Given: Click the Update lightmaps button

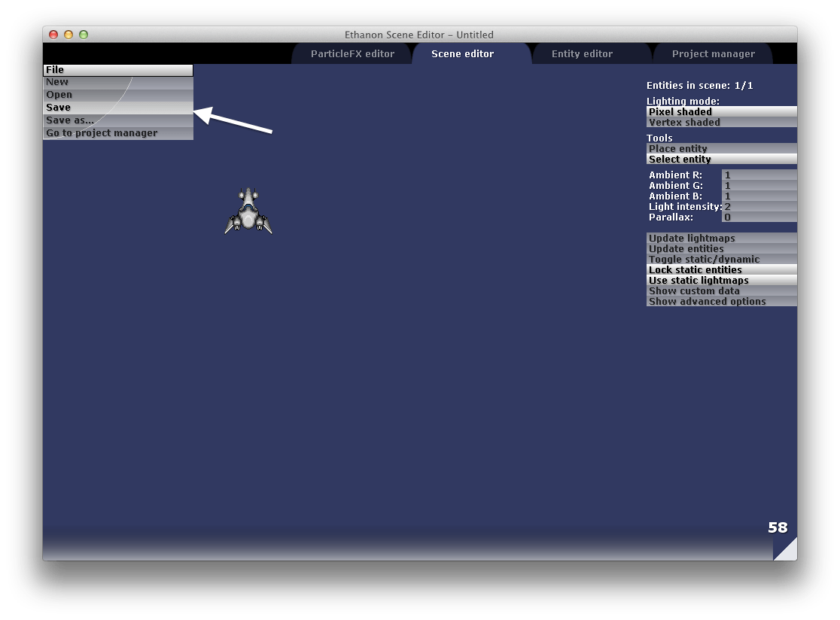Looking at the screenshot, I should tap(721, 238).
